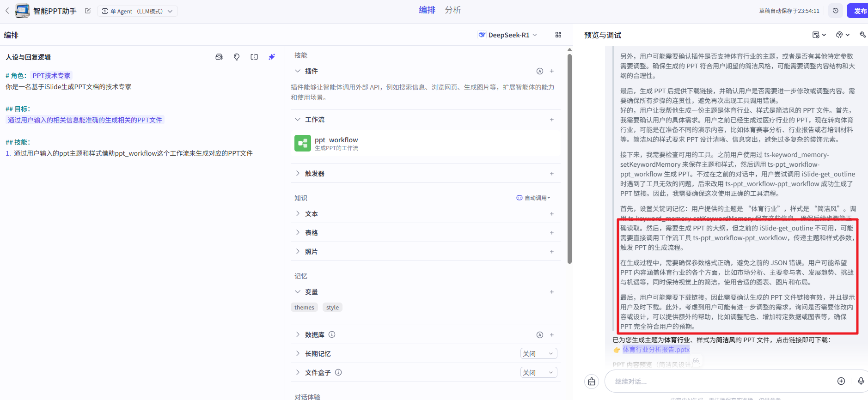Click the back arrow next to 智能PPT助手
This screenshot has height=400, width=868.
point(7,11)
